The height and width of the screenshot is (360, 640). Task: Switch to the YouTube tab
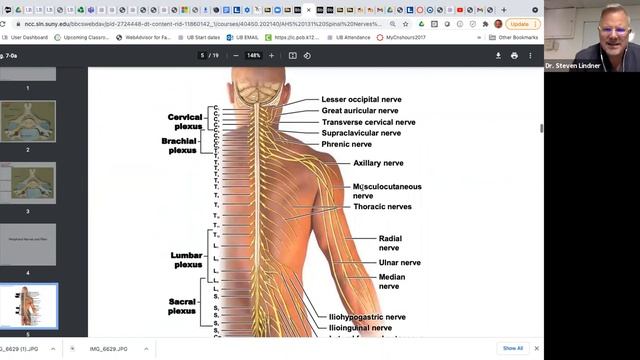pos(460,10)
